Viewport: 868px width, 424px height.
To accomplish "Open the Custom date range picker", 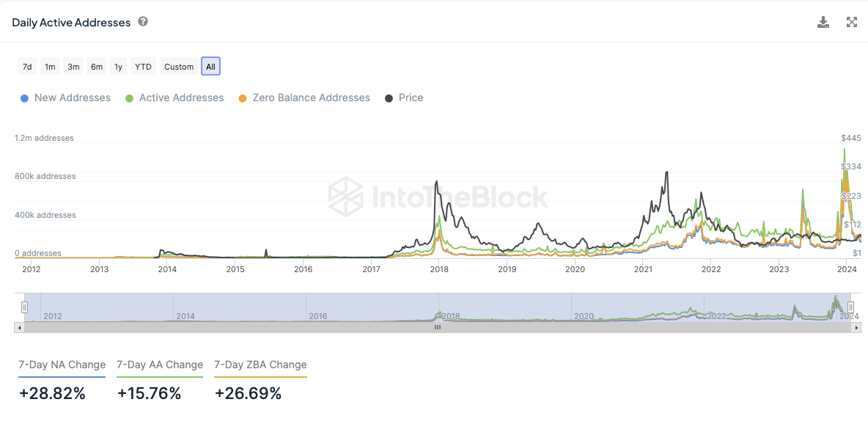I will [179, 67].
